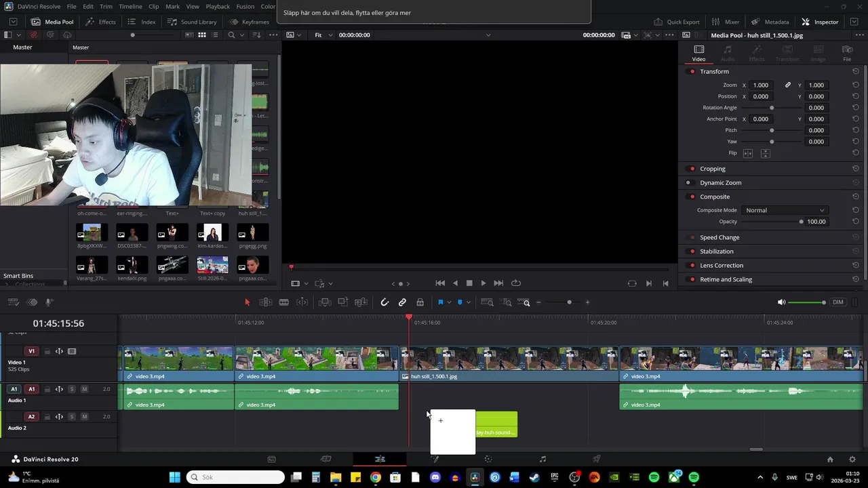Jump to first frame
Image resolution: width=868 pixels, height=488 pixels.
[440, 283]
